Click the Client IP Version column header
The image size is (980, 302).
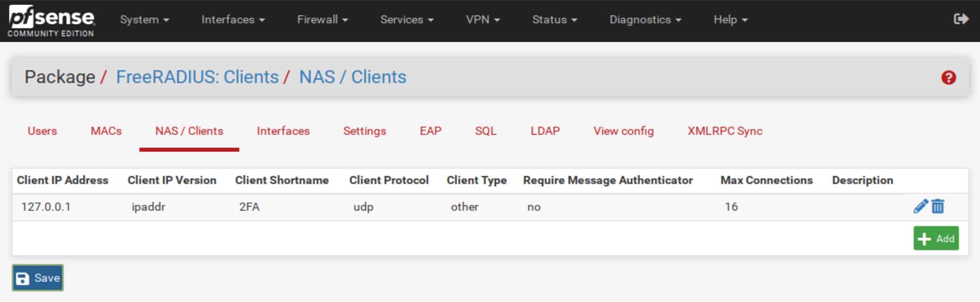[172, 180]
